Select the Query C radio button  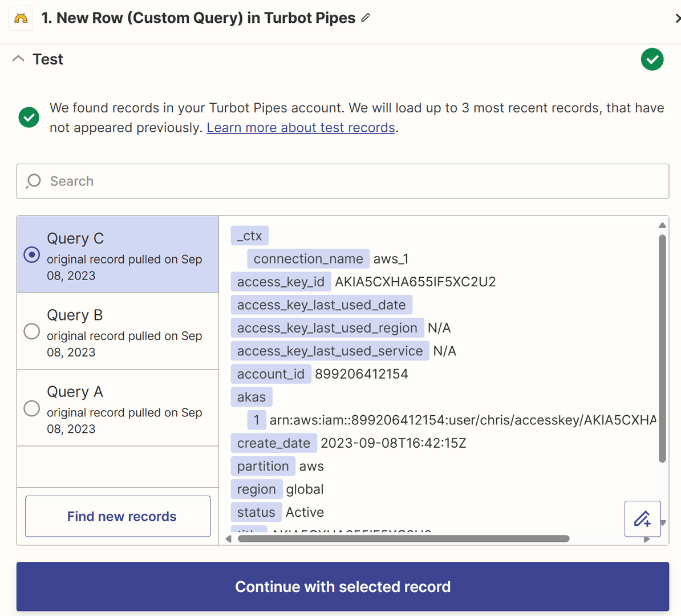coord(32,254)
